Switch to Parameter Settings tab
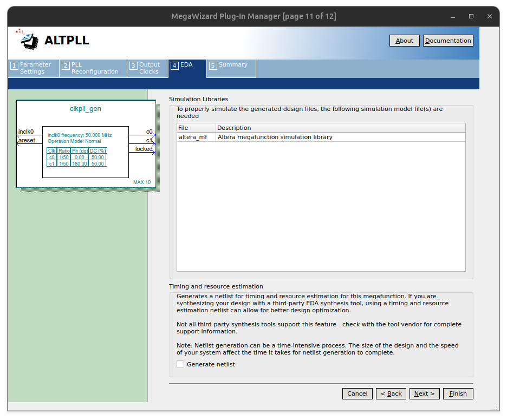The width and height of the screenshot is (507, 420). pos(34,68)
